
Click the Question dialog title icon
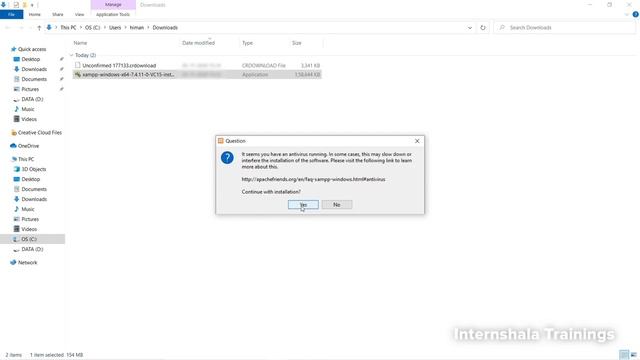pyautogui.click(x=221, y=141)
